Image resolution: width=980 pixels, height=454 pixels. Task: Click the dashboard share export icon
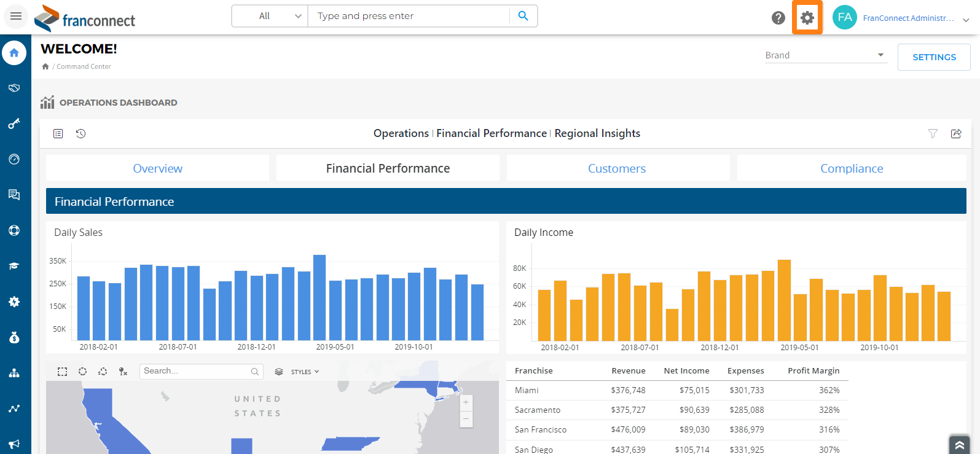click(x=956, y=133)
